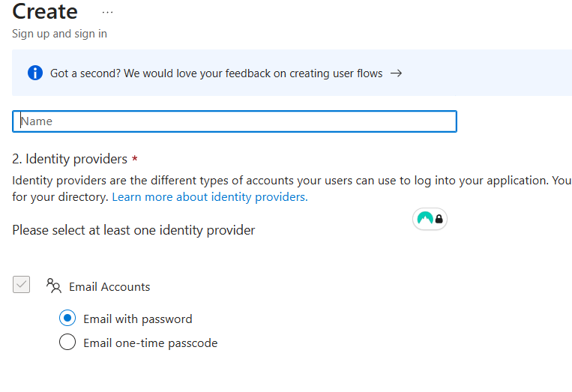572x392 pixels.
Task: Click Please select at least one identity provider
Action: 133,230
